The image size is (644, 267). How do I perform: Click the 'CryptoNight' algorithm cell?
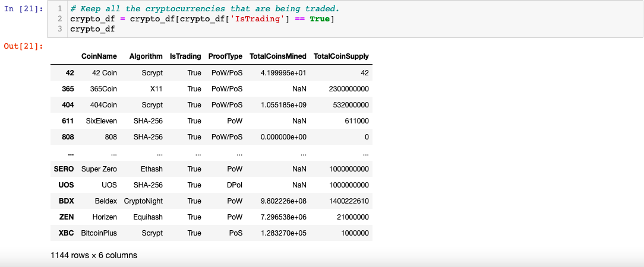(x=143, y=201)
